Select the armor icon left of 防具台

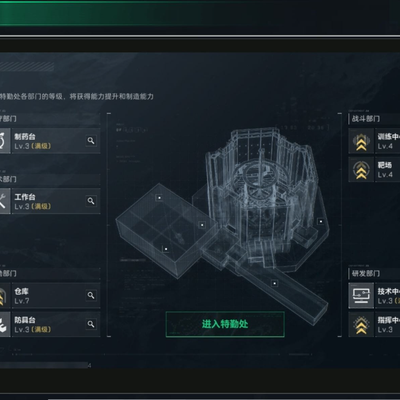[4, 324]
